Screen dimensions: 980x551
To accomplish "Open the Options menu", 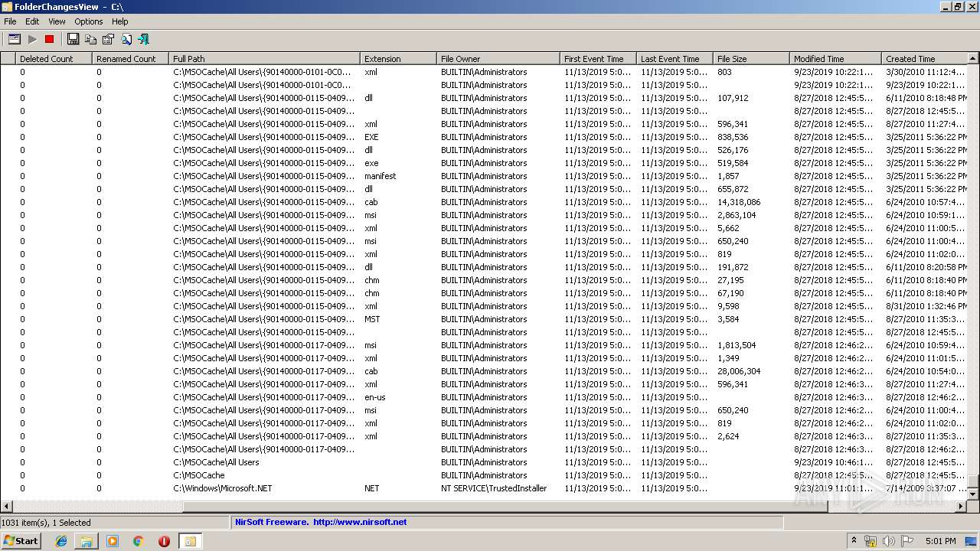I will [x=89, y=21].
